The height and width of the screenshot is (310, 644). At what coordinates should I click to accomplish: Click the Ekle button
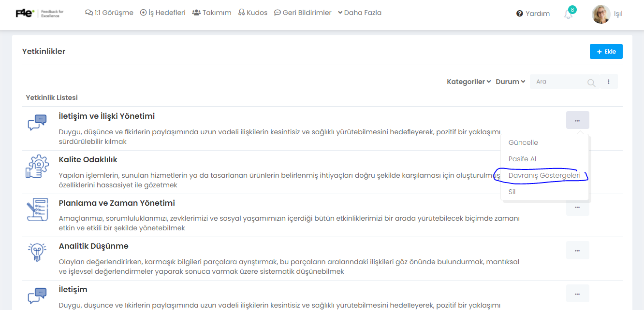[606, 52]
